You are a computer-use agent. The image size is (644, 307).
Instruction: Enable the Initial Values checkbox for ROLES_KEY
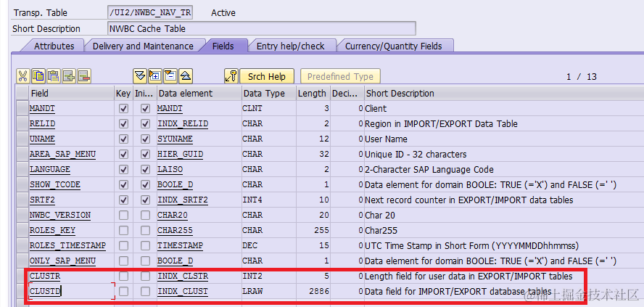click(145, 230)
